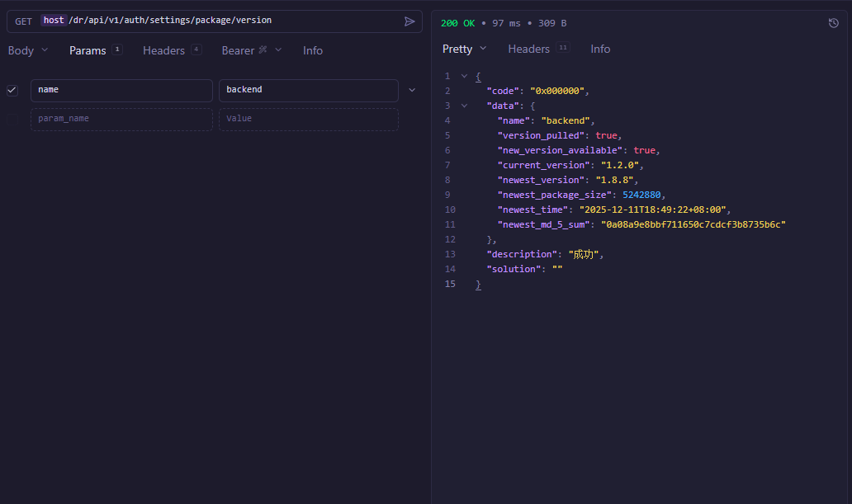
Task: Switch to the request Headers tab
Action: pos(163,50)
